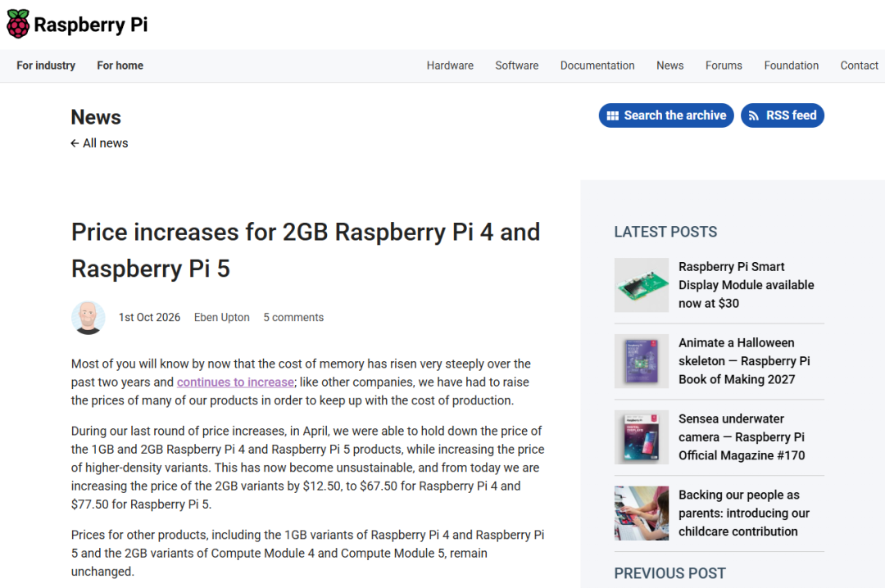Open the Software menu item
This screenshot has height=588, width=885.
click(x=516, y=66)
